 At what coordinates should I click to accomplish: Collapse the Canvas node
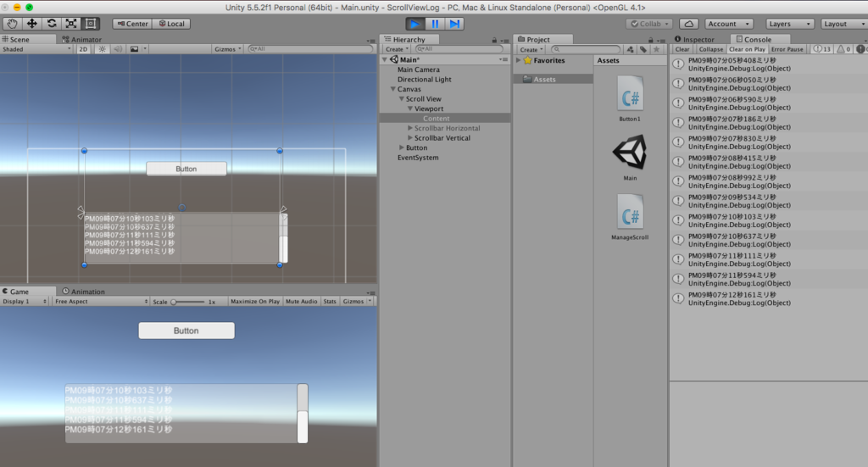[x=393, y=89]
